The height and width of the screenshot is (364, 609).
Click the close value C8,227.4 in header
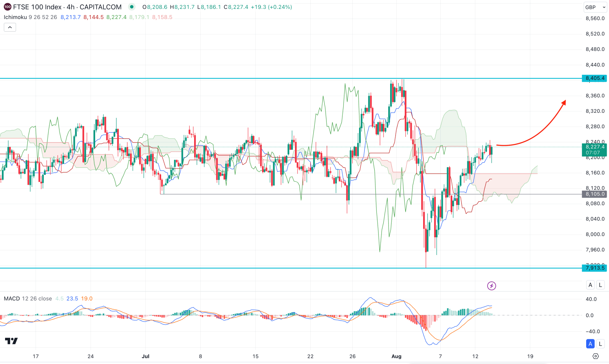236,7
